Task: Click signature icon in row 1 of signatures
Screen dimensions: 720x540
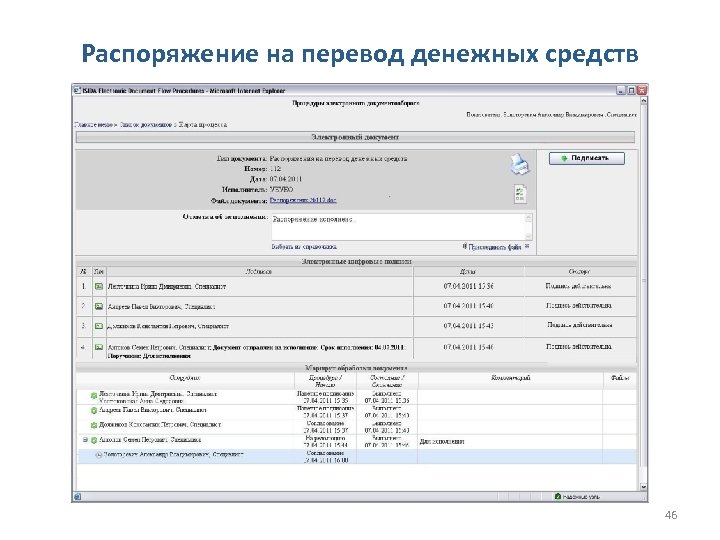Action: tap(99, 287)
